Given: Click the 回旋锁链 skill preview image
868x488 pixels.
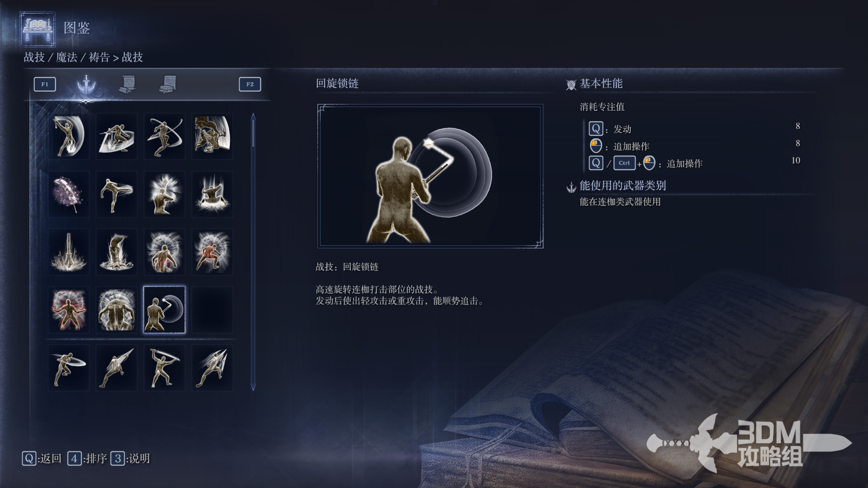Looking at the screenshot, I should point(430,176).
